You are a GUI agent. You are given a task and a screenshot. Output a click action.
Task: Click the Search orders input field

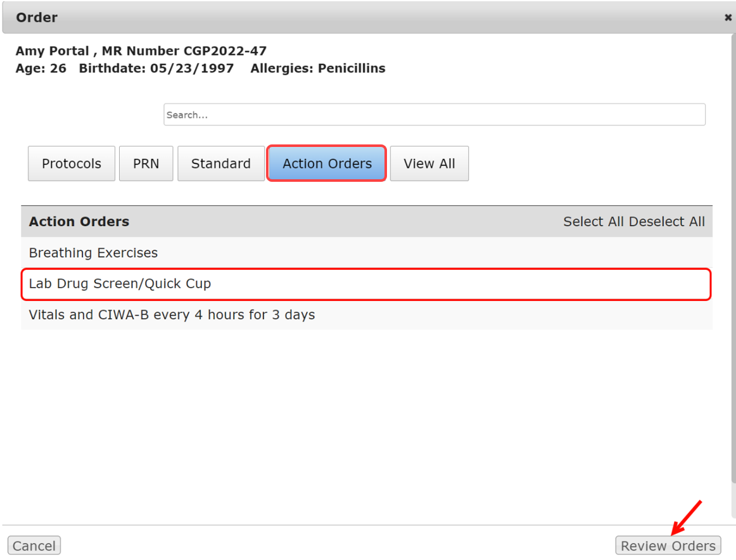coord(434,115)
